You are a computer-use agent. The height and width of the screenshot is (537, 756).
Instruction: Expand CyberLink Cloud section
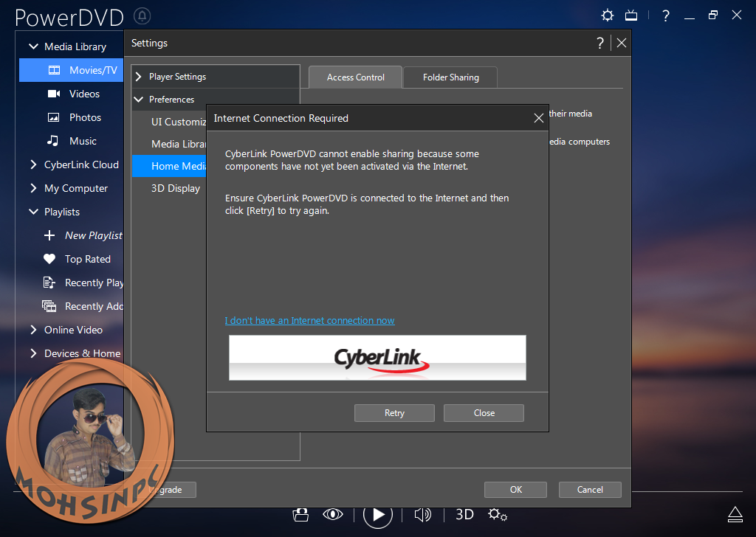click(x=33, y=164)
